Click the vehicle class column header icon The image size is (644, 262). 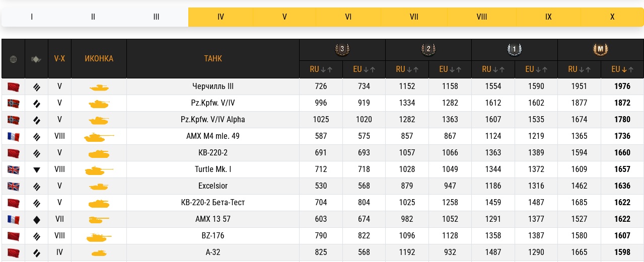[x=36, y=59]
